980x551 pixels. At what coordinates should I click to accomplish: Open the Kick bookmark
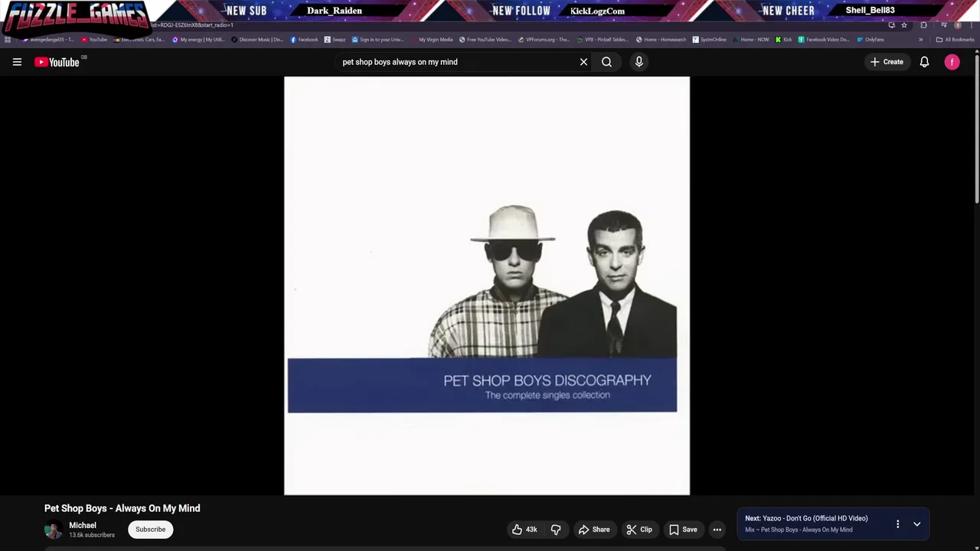click(x=784, y=40)
